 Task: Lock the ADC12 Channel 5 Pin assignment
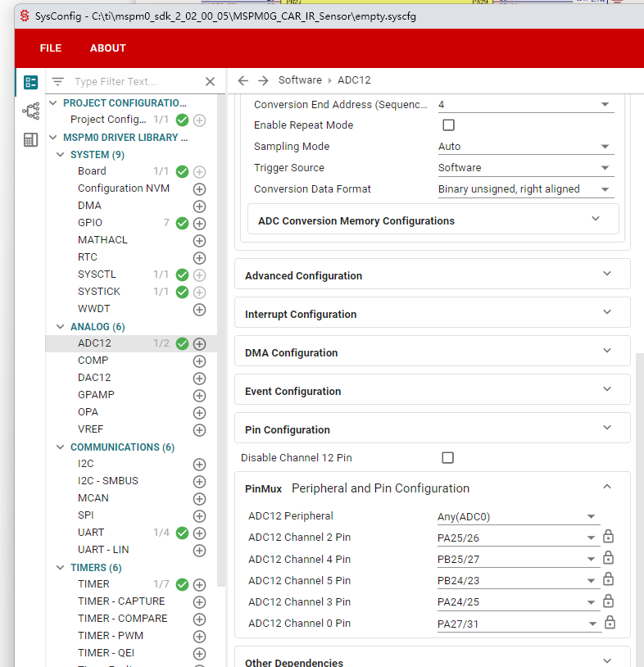pyautogui.click(x=608, y=579)
